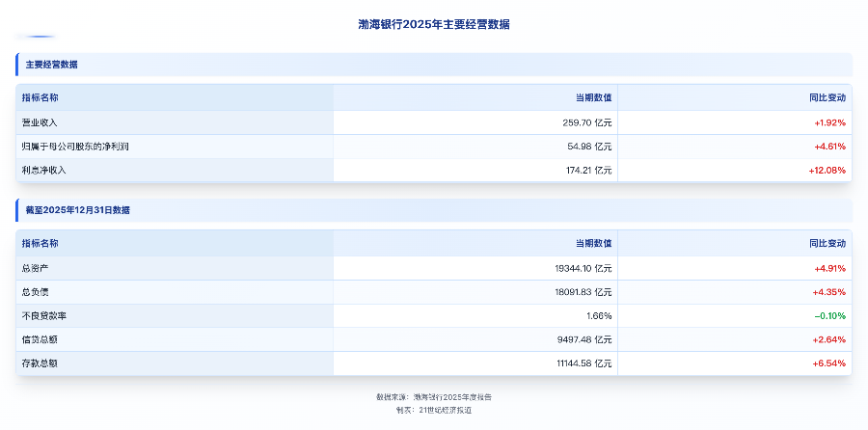This screenshot has width=868, height=430.
Task: Select the 信贷总额 row label
Action: (40, 339)
